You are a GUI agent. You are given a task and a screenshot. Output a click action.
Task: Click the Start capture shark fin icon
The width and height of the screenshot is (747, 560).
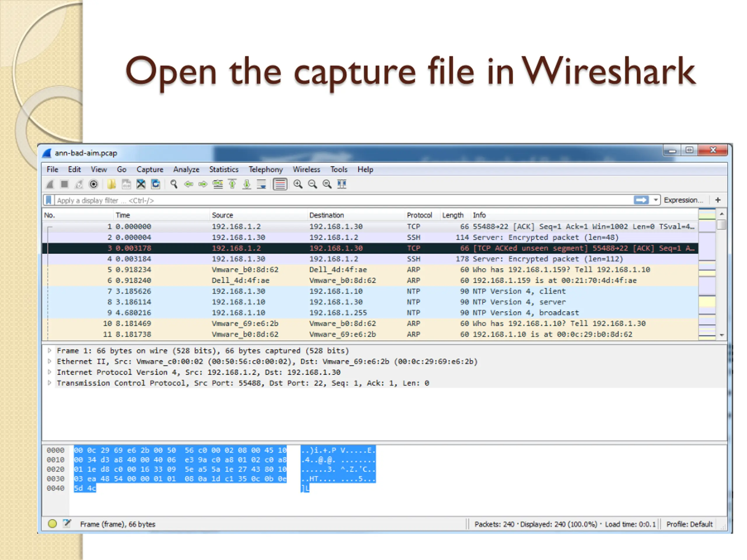pos(50,184)
